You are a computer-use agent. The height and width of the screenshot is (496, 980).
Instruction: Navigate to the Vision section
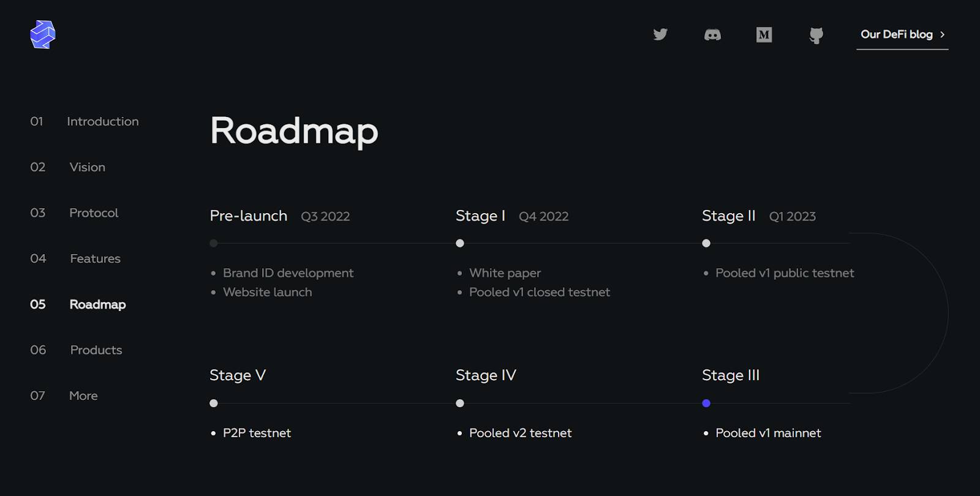87,167
